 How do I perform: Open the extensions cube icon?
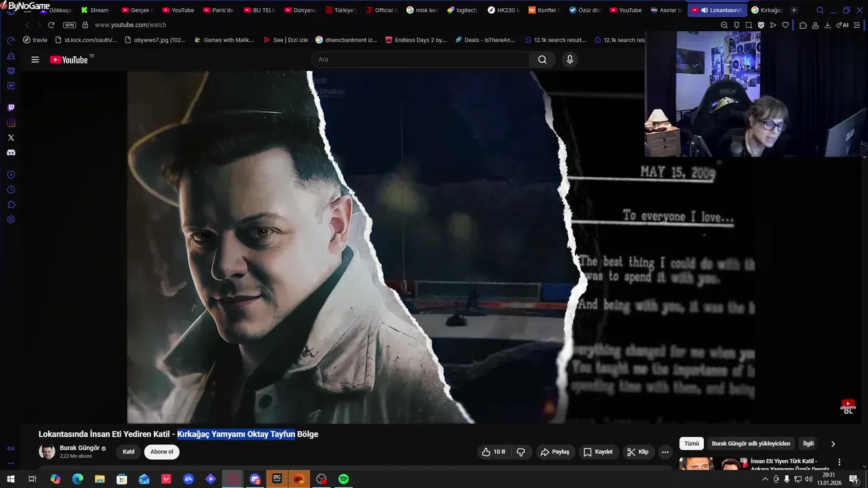803,25
